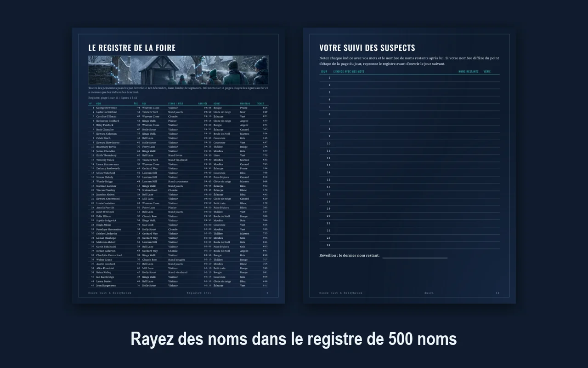
Task: Click the heading "Le registre de la foire"
Action: [x=132, y=48]
